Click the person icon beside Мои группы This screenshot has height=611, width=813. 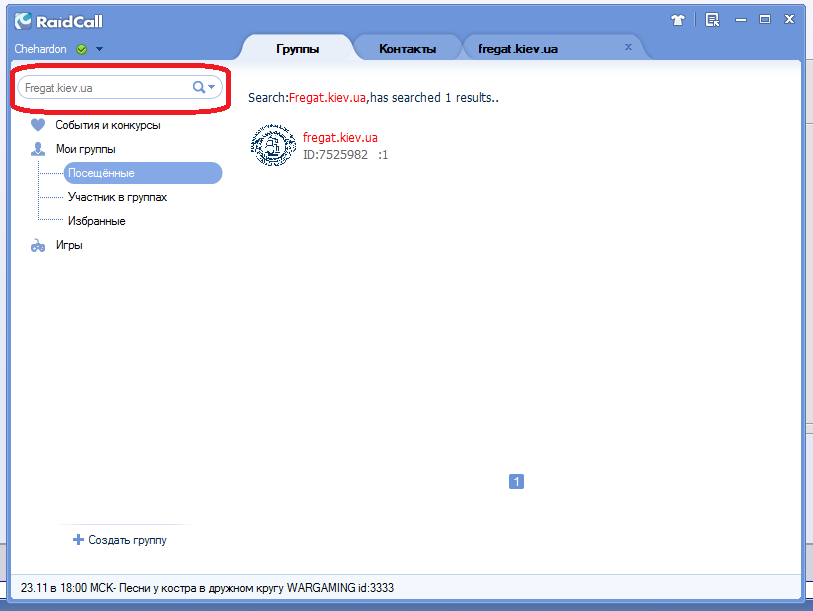[38, 149]
